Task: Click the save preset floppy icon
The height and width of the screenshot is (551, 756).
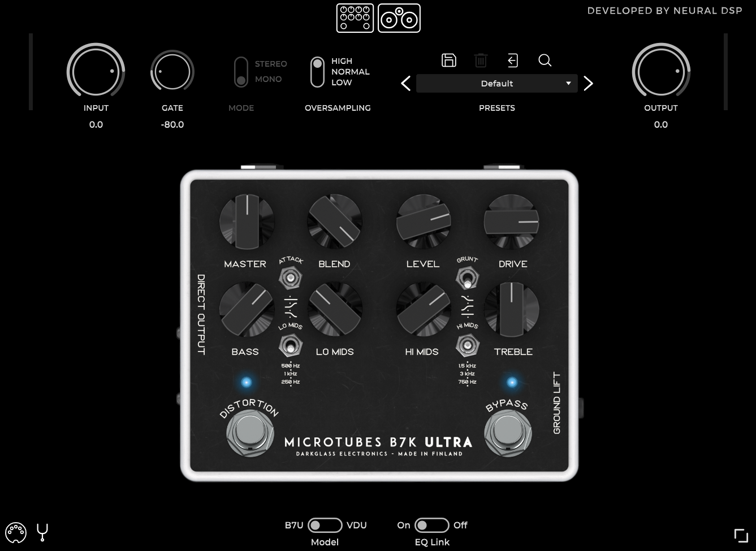Action: [449, 60]
